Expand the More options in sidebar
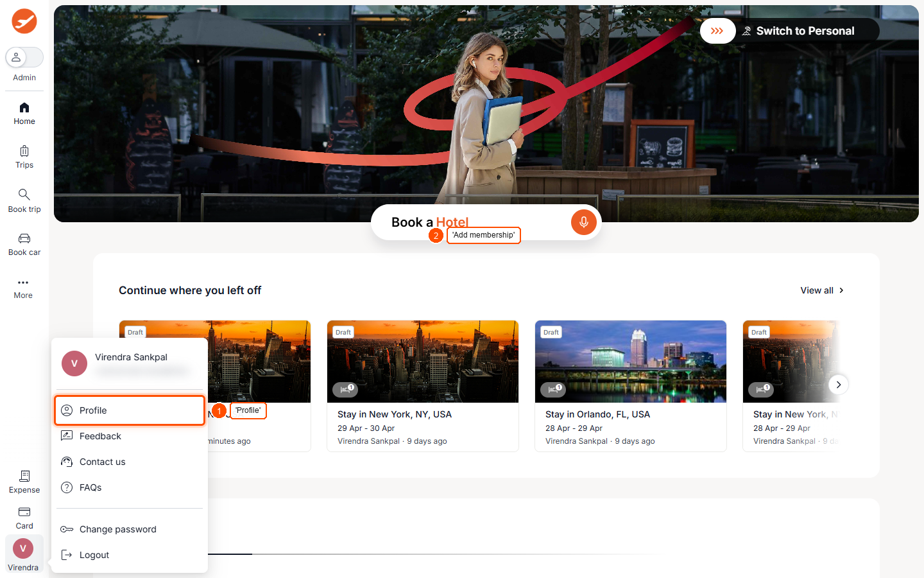Image resolution: width=924 pixels, height=578 pixels. [23, 288]
